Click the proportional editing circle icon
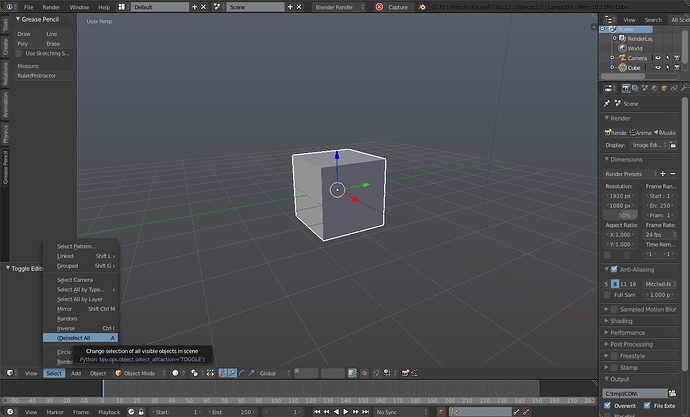 pyautogui.click(x=364, y=373)
